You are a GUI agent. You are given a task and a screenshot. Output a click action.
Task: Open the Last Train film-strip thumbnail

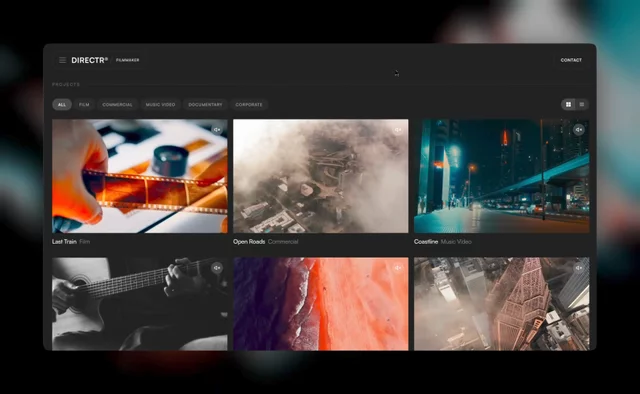140,176
